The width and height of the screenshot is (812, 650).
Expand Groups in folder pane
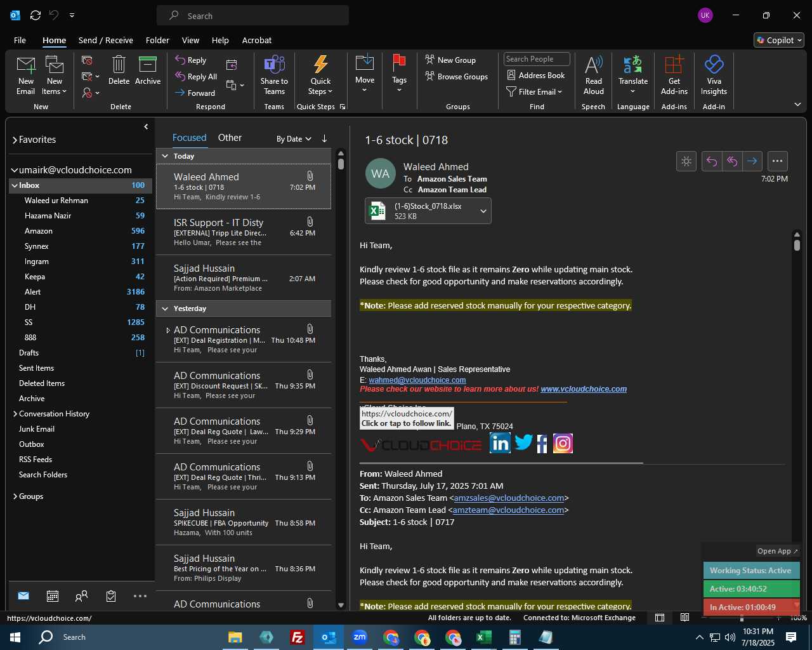click(15, 496)
